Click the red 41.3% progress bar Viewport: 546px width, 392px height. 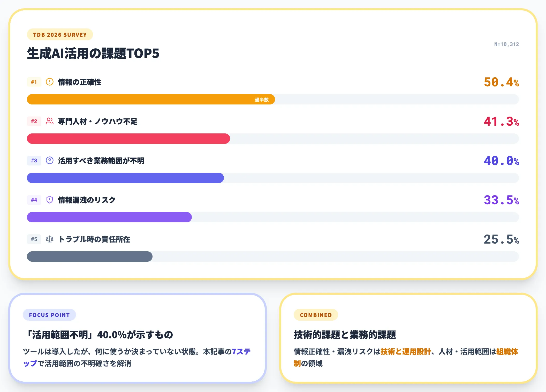(x=128, y=139)
